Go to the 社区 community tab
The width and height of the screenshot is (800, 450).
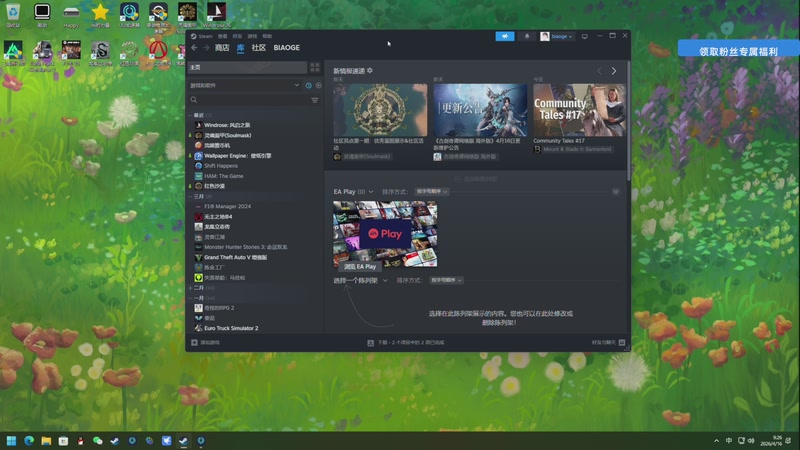(x=259, y=47)
